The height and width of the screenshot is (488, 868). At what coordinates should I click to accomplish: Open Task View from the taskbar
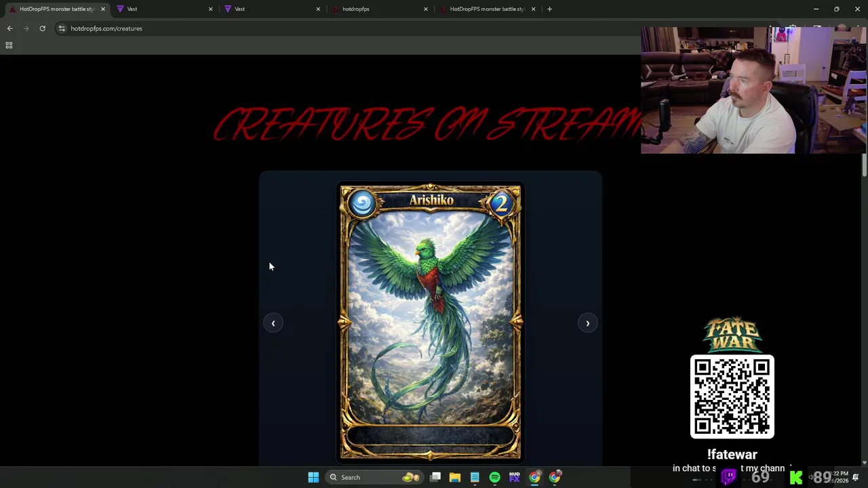tap(435, 477)
